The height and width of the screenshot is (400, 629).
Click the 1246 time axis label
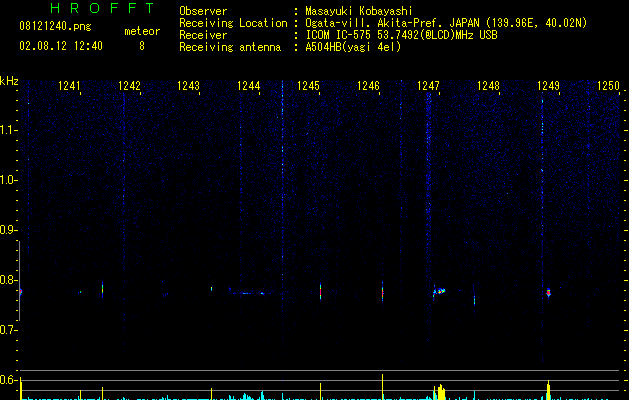pyautogui.click(x=368, y=86)
